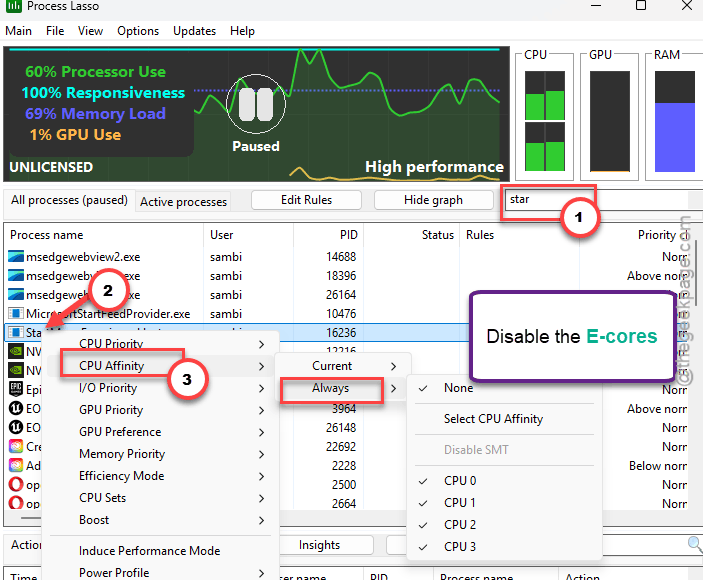Switch to the Active processes tab
Image resolution: width=703 pixels, height=580 pixels.
click(183, 202)
